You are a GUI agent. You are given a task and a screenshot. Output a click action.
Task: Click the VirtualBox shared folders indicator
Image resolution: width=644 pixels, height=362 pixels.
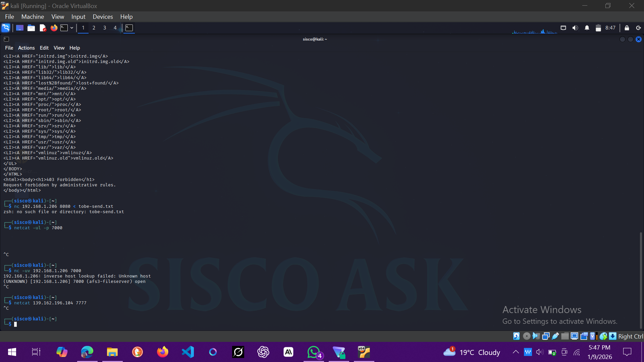tap(565, 336)
